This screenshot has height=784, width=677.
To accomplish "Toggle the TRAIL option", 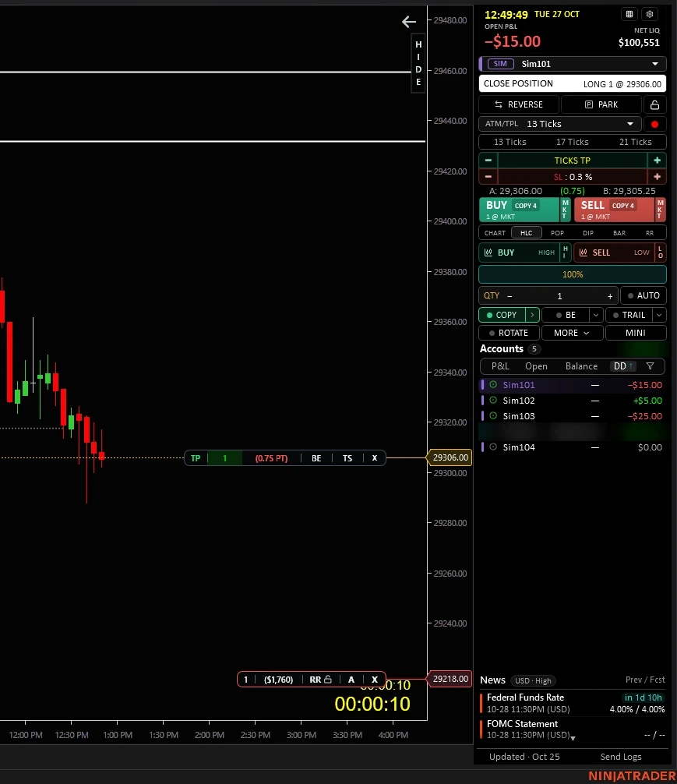I will click(x=629, y=315).
